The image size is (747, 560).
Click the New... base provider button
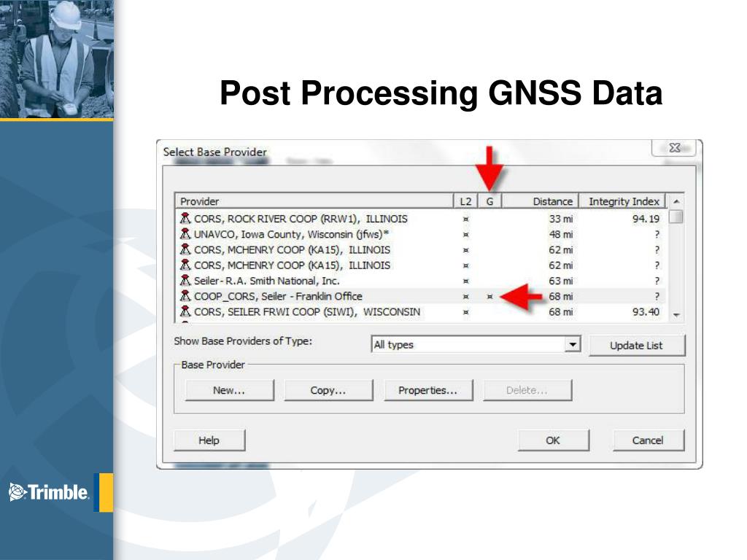229,390
